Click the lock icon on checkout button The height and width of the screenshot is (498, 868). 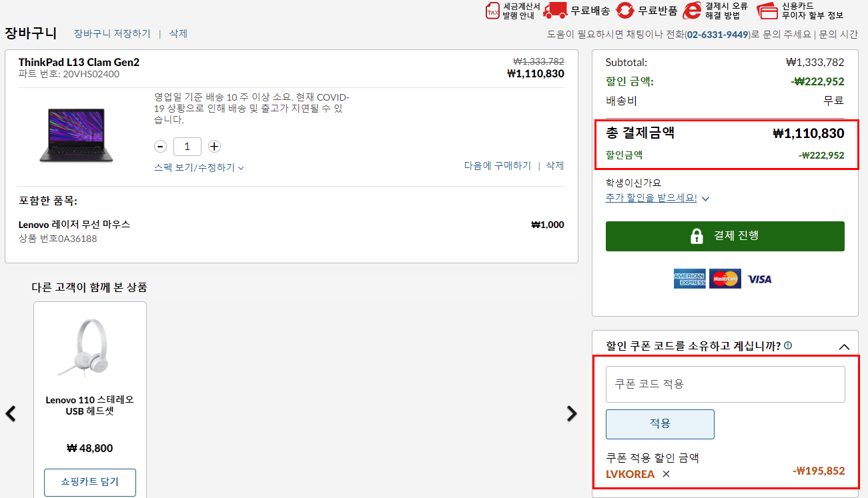coord(697,236)
